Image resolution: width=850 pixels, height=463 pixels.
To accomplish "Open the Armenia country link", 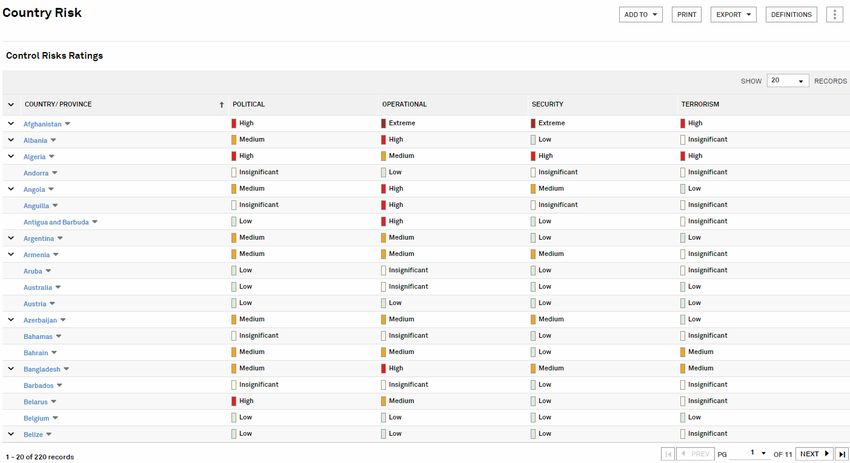I will click(x=37, y=255).
